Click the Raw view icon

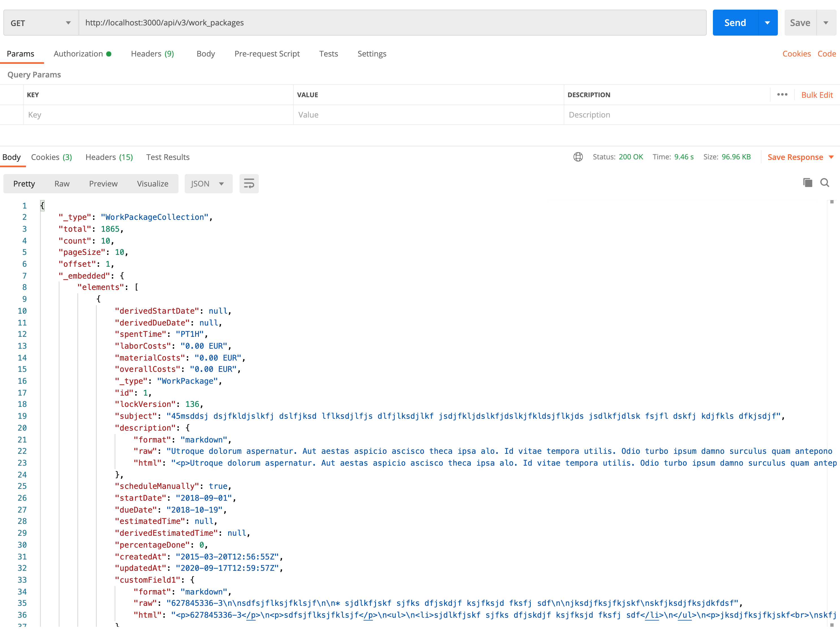pyautogui.click(x=62, y=184)
